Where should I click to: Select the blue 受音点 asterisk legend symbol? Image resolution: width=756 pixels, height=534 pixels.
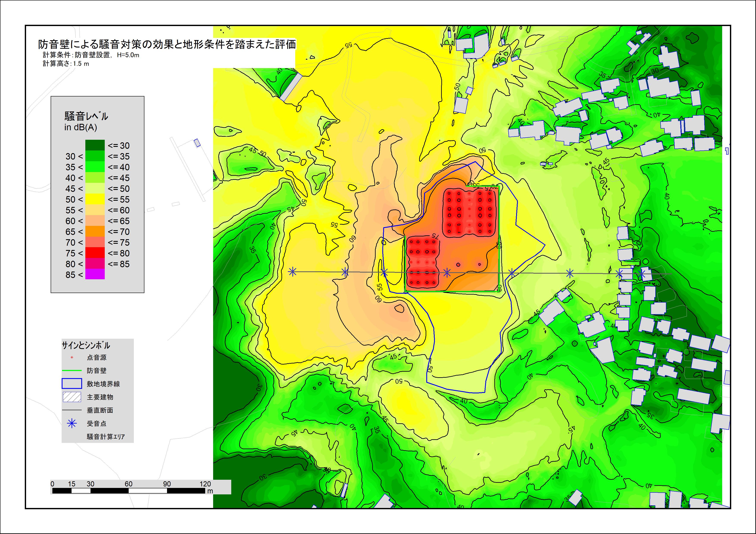(x=72, y=424)
